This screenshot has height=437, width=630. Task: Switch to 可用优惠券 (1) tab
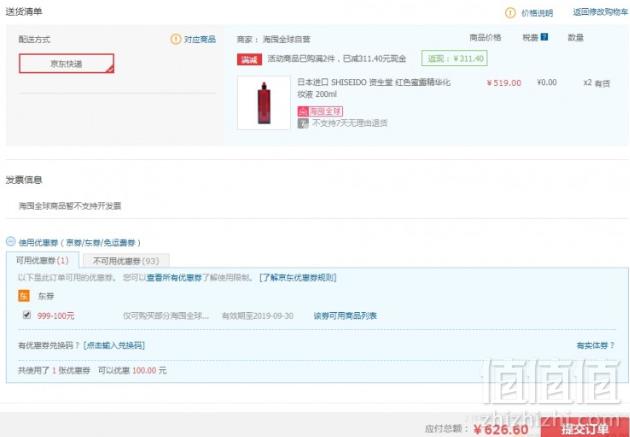(42, 260)
